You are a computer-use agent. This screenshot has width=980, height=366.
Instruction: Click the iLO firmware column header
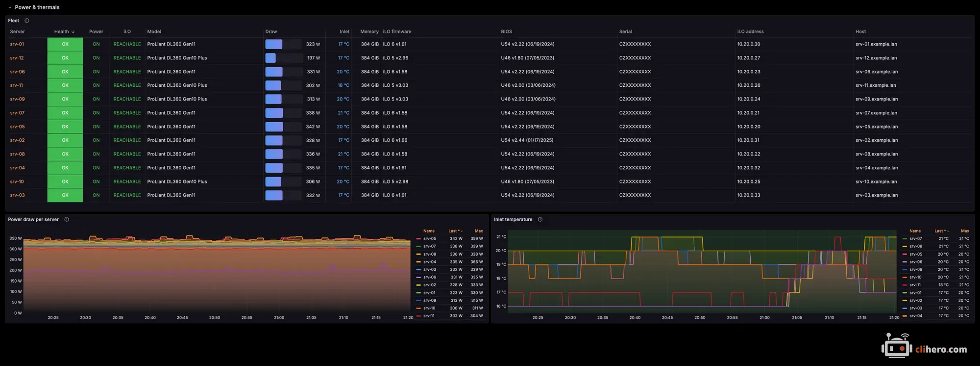coord(397,31)
